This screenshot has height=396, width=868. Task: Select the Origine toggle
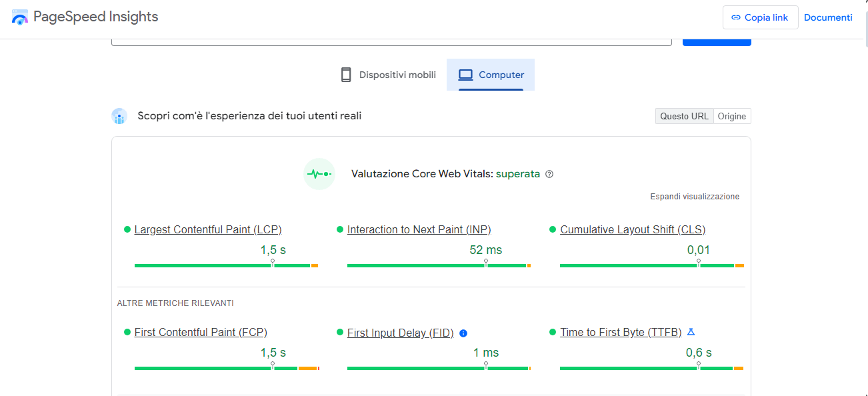[x=732, y=116]
